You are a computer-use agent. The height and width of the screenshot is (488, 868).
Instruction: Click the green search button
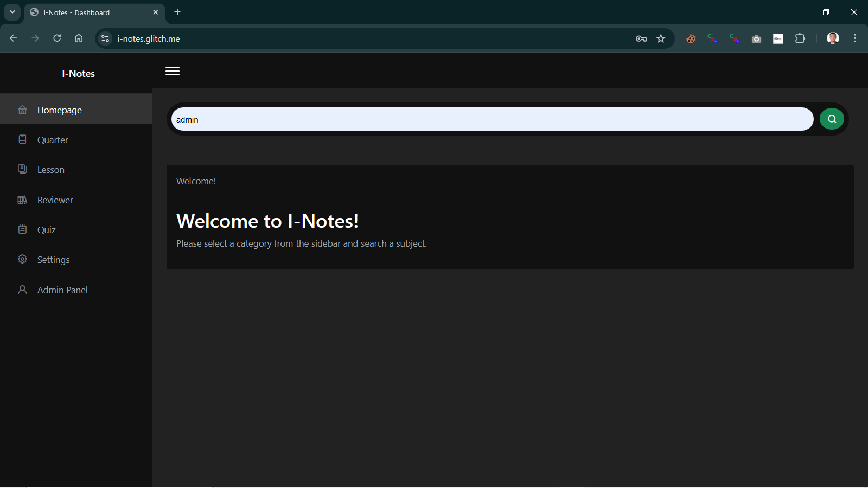(832, 119)
